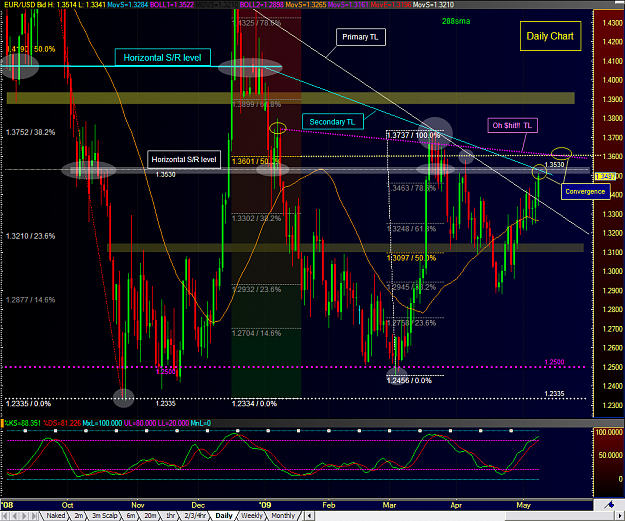
Task: Click the LL=20.000 setting text
Action: (x=172, y=423)
